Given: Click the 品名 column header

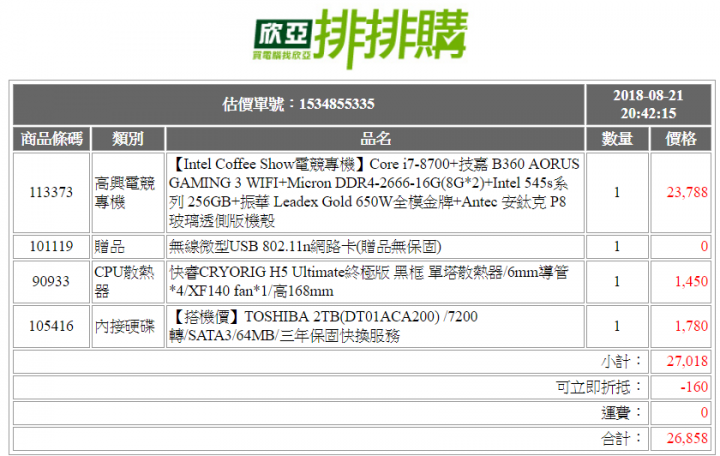Looking at the screenshot, I should [x=375, y=139].
